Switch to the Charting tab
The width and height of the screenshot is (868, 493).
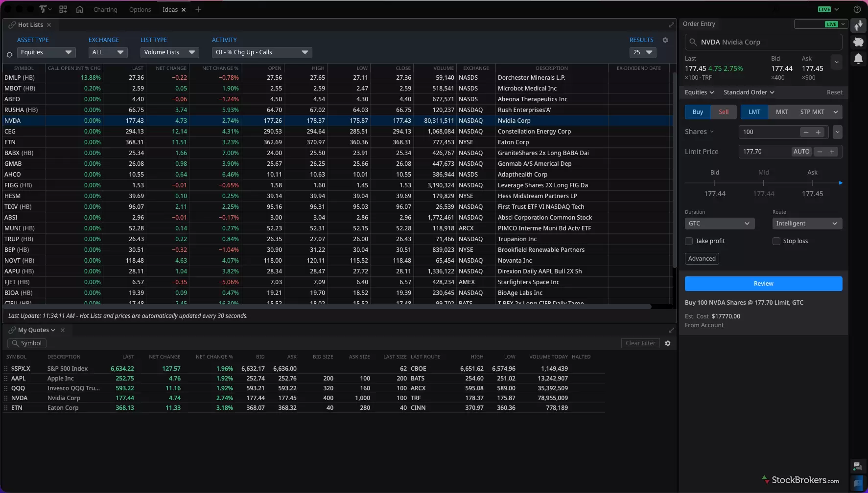[105, 10]
